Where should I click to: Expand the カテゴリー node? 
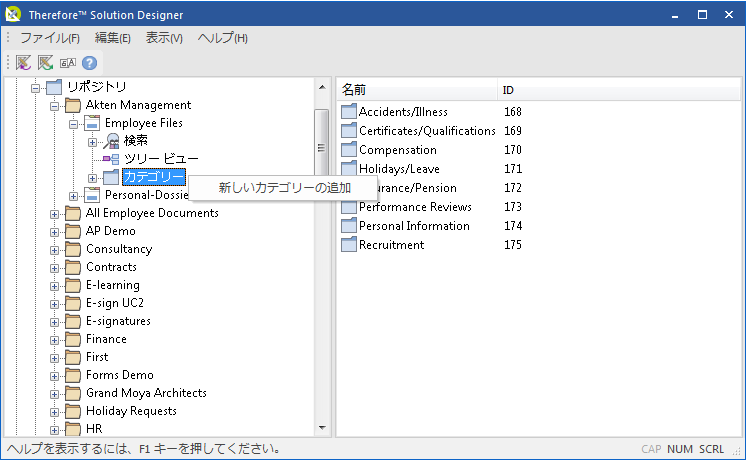[92, 178]
